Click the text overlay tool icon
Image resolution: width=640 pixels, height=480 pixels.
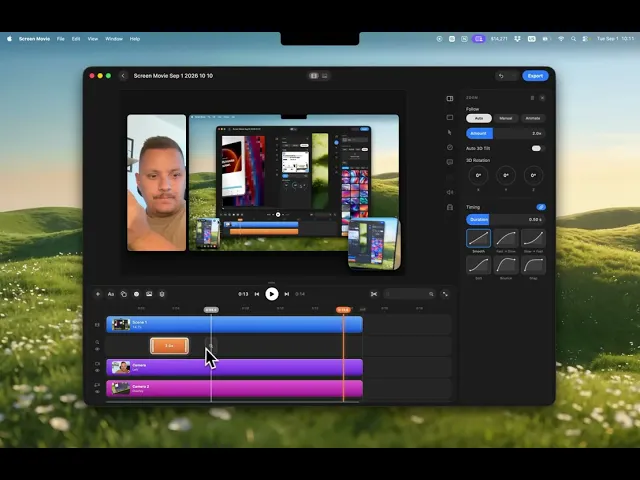[111, 294]
